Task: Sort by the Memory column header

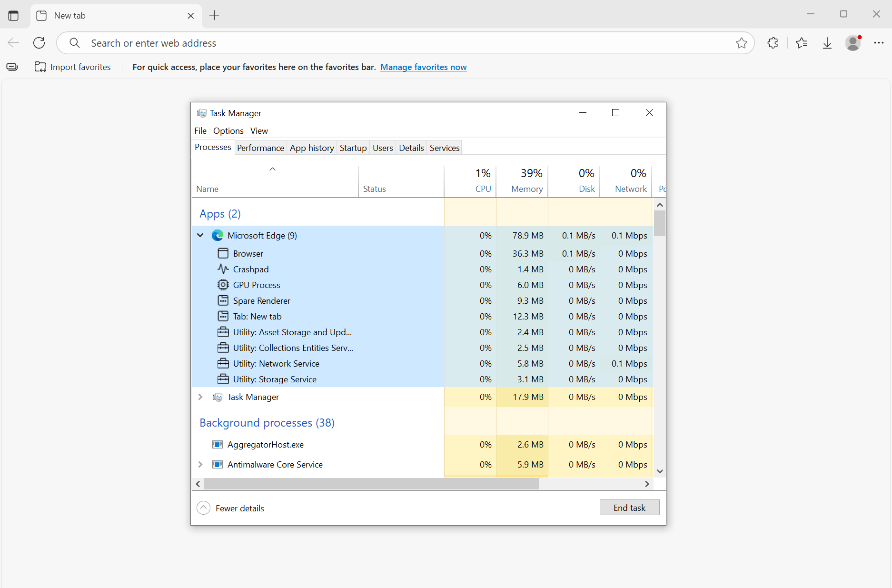Action: tap(522, 181)
